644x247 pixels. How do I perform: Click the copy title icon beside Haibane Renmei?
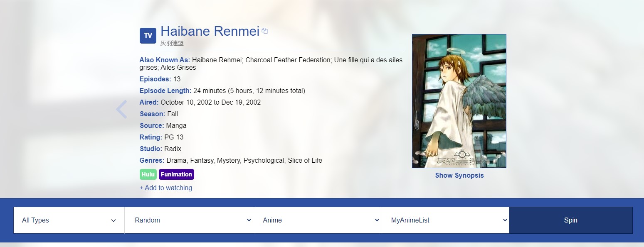265,31
